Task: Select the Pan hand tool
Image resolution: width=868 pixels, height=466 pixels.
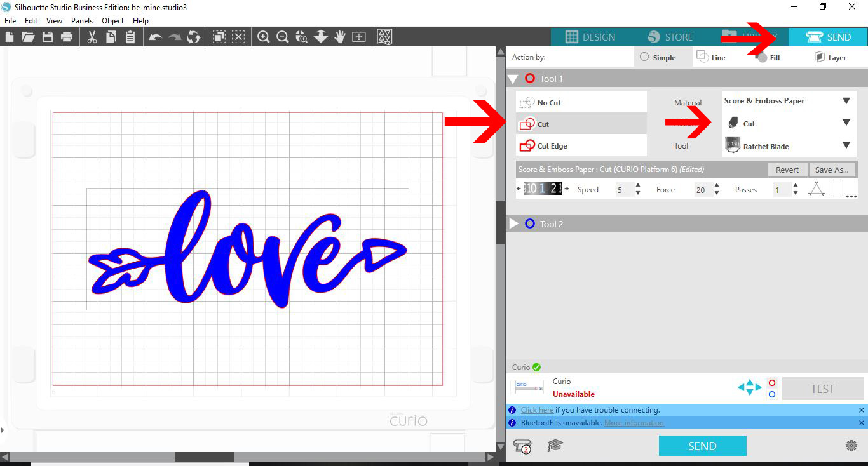Action: [x=340, y=37]
